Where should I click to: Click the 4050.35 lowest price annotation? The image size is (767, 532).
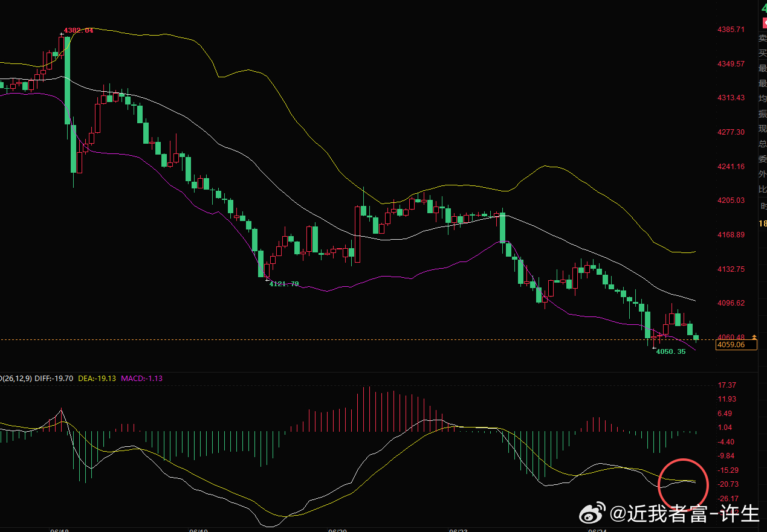[671, 351]
